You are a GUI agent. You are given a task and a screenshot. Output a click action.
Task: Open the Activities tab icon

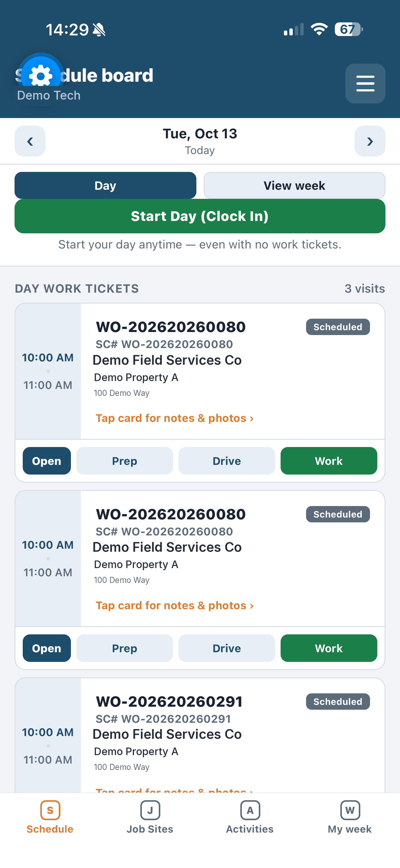(250, 810)
